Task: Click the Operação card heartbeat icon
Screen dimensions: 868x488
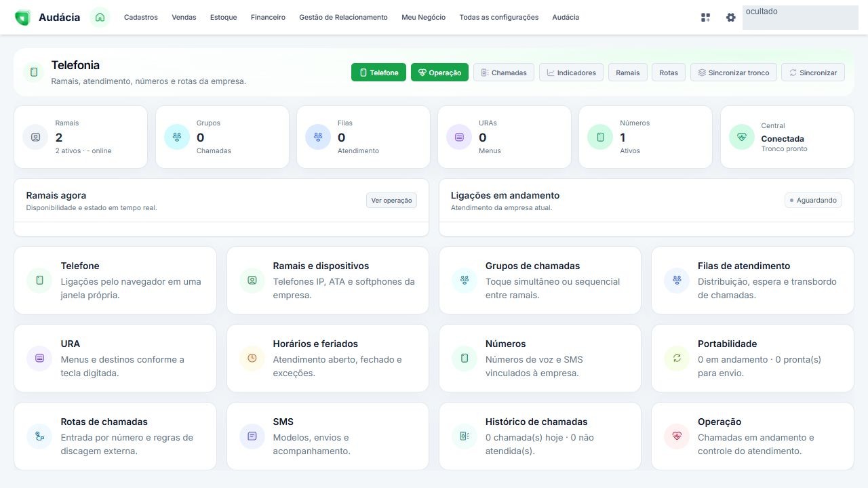Action: (677, 436)
